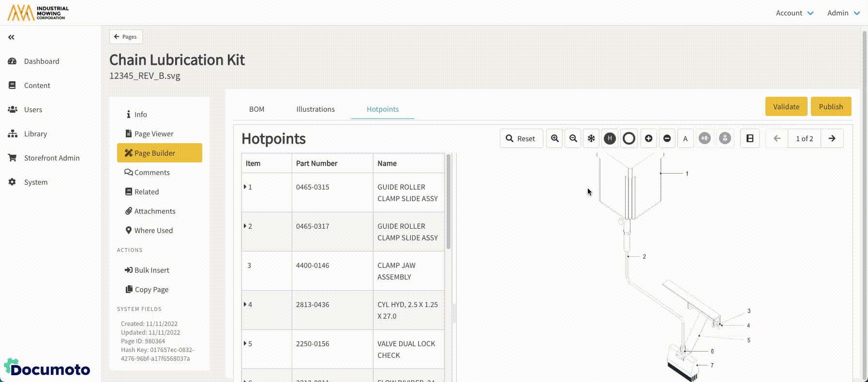Screen dimensions: 868x382
Task: Click the Validate button
Action: (786, 106)
